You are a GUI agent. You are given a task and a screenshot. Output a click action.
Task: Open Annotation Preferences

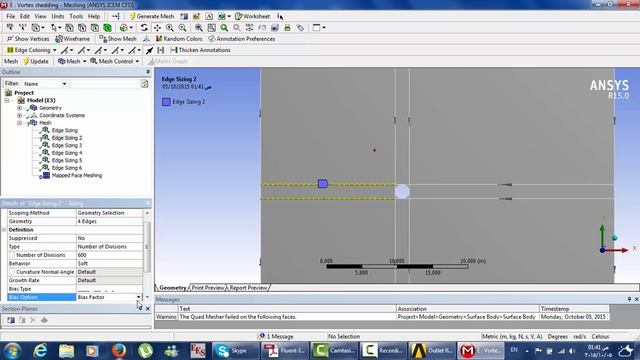click(242, 39)
